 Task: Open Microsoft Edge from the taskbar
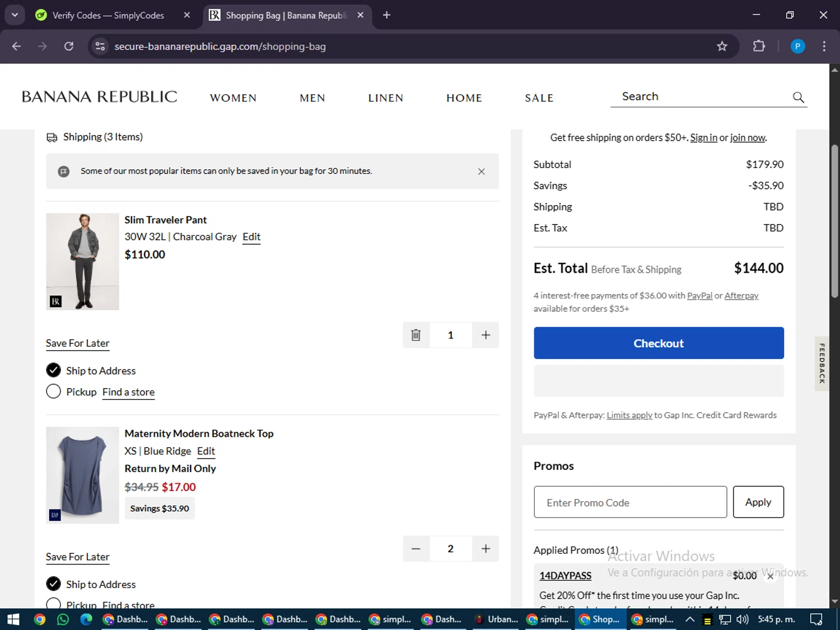(x=86, y=619)
